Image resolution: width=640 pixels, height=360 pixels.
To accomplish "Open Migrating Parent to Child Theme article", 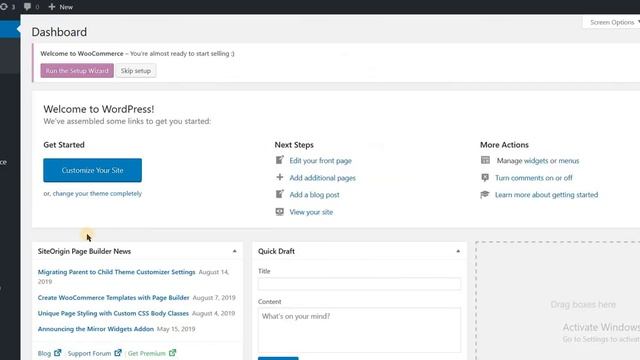I will [x=116, y=272].
